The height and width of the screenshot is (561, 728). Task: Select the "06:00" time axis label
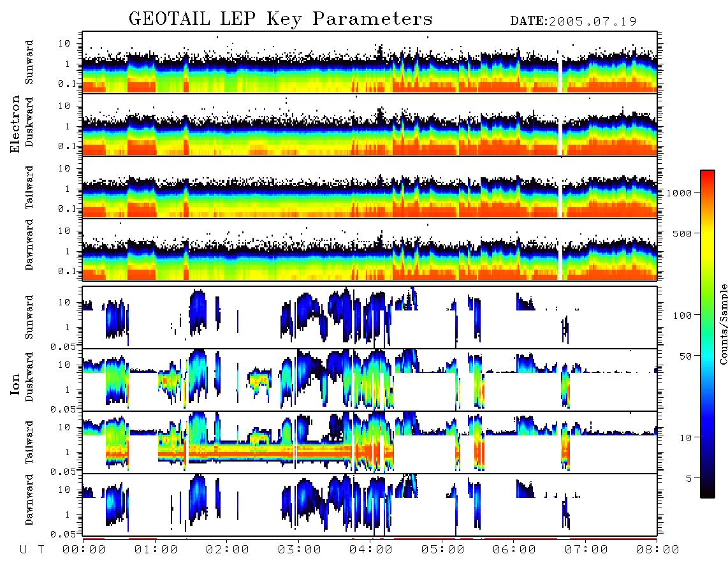(x=514, y=550)
